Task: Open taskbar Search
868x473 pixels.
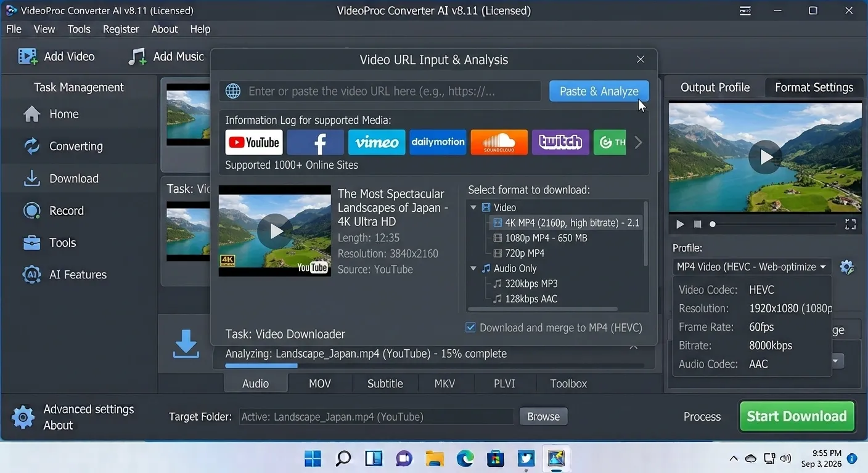Action: (x=343, y=458)
